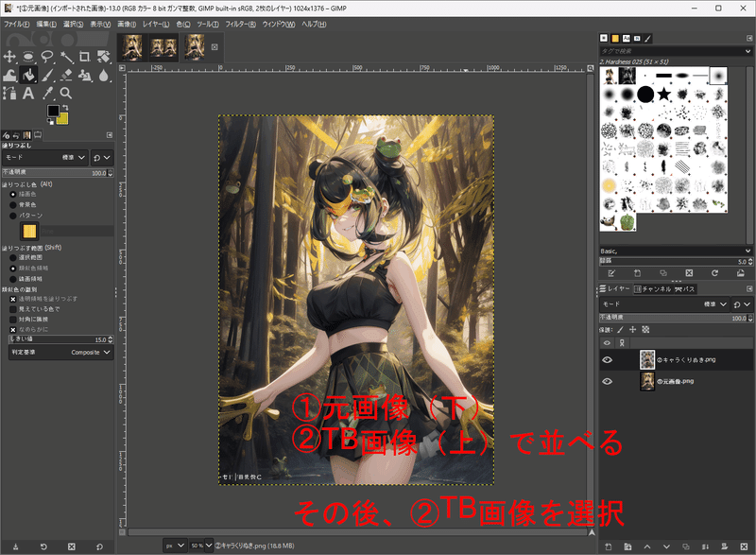The image size is (756, 555).
Task: Click the yellow background color swatch
Action: pyautogui.click(x=63, y=119)
